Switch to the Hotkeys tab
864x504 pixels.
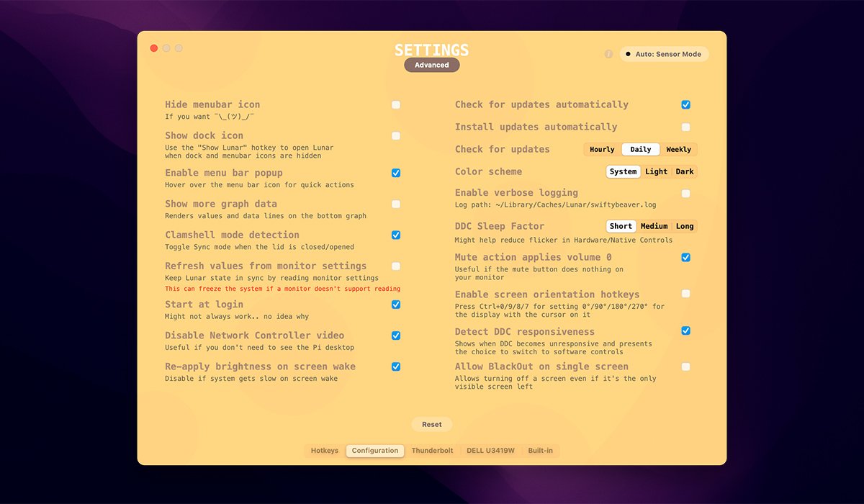(324, 451)
